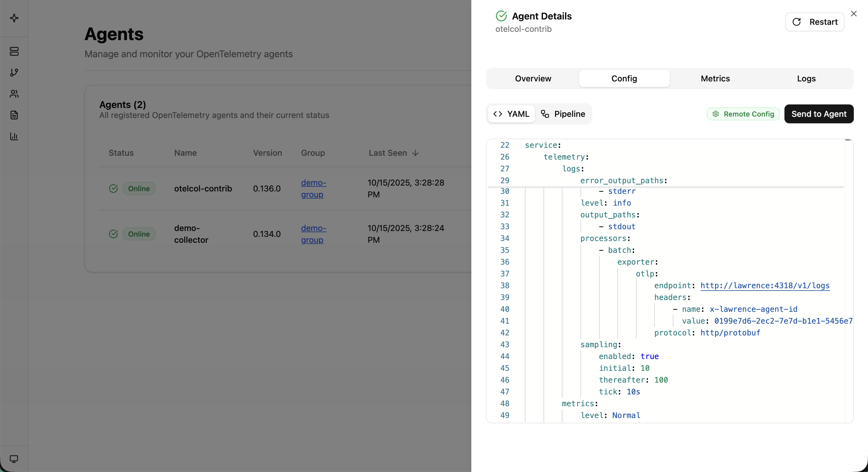Image resolution: width=868 pixels, height=472 pixels.
Task: Switch to Pipeline view
Action: (563, 114)
